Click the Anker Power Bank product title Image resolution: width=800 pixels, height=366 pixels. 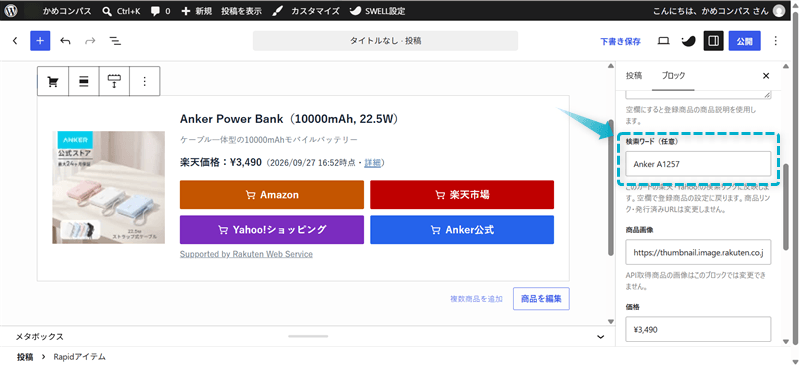click(289, 119)
